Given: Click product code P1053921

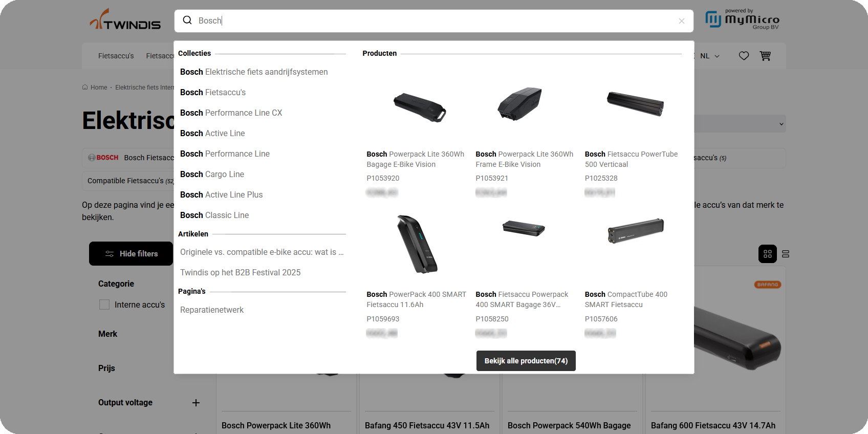Looking at the screenshot, I should click(x=492, y=178).
